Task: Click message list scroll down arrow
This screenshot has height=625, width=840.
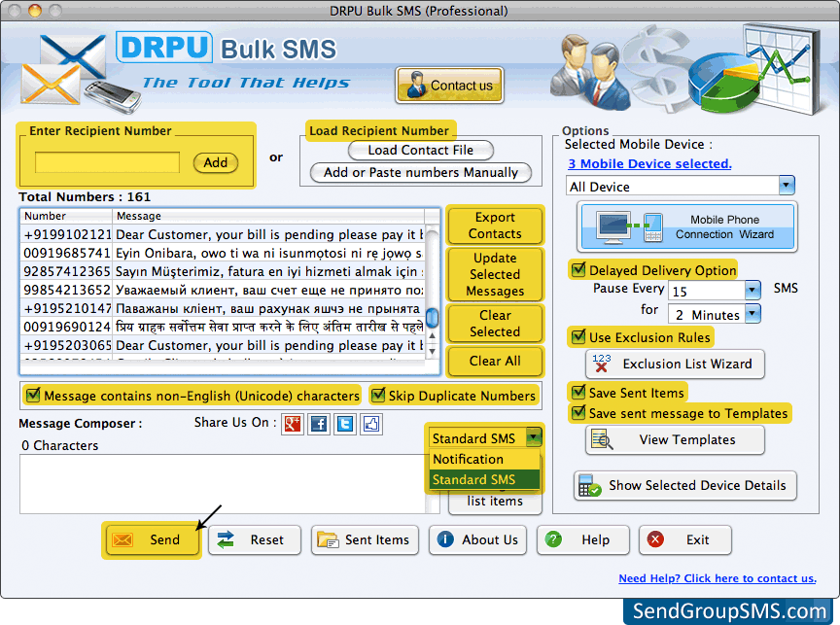Action: pyautogui.click(x=432, y=352)
